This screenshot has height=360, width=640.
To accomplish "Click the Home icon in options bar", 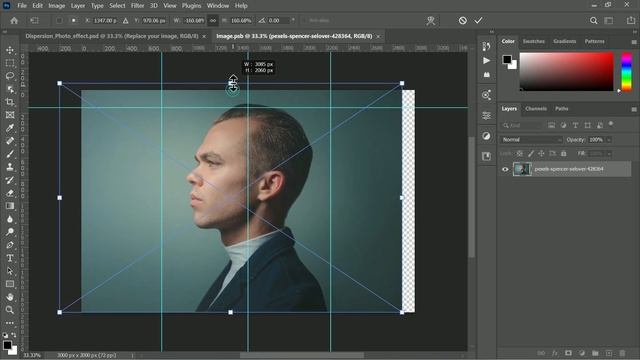I will [x=14, y=20].
